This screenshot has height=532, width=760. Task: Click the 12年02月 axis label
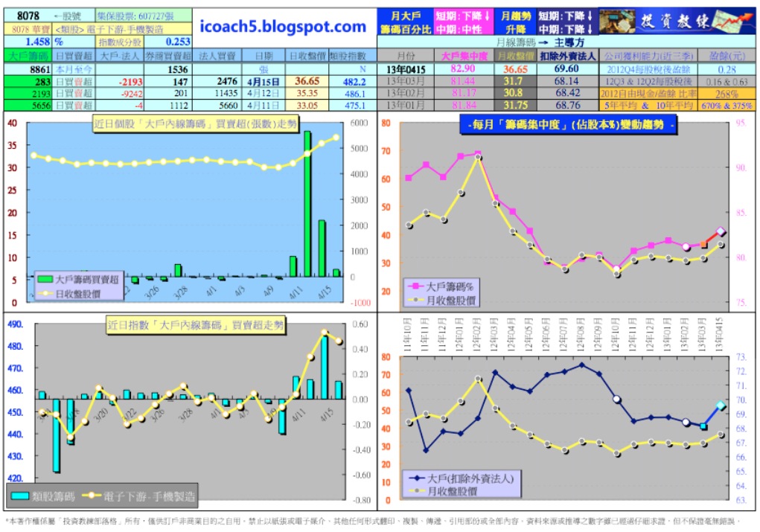[x=477, y=335]
